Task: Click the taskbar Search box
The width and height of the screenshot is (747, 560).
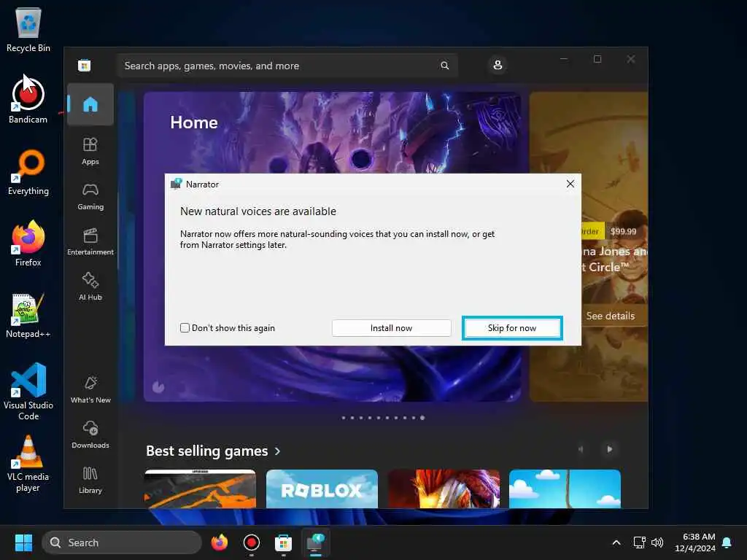Action: (x=122, y=542)
